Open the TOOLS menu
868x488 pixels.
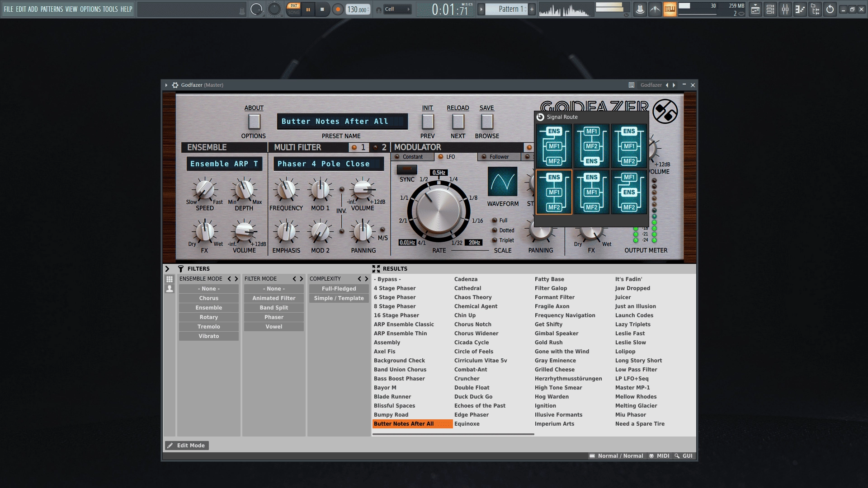tap(110, 9)
